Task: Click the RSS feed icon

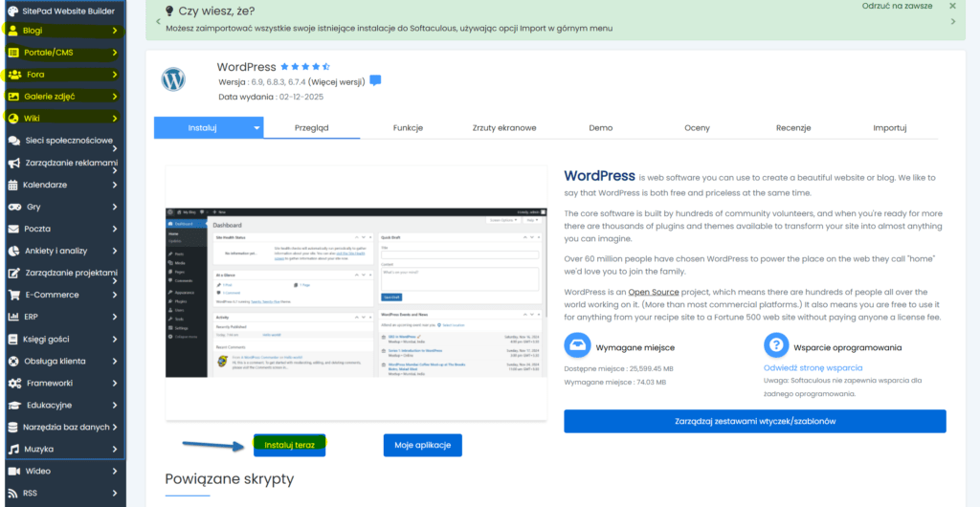Action: tap(12, 493)
